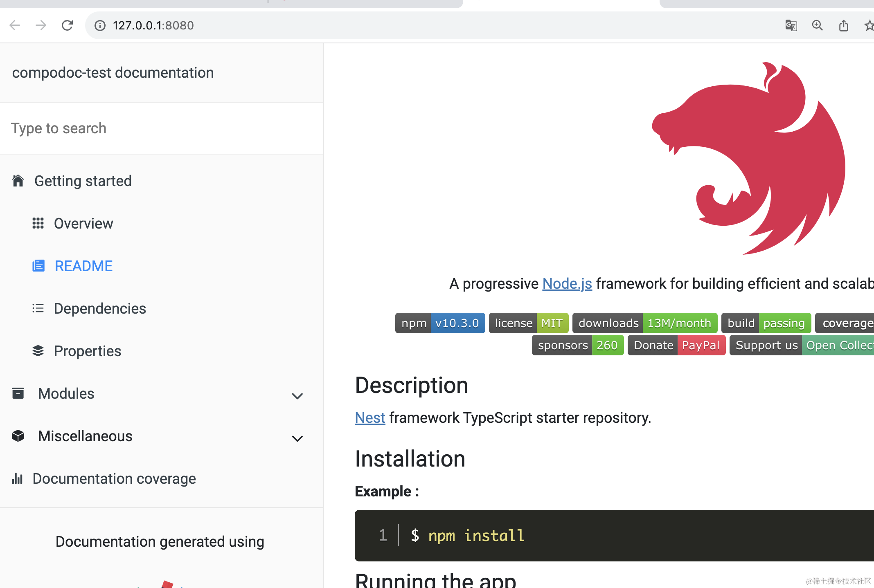Click the Getting started home icon
The width and height of the screenshot is (874, 588).
click(x=18, y=181)
